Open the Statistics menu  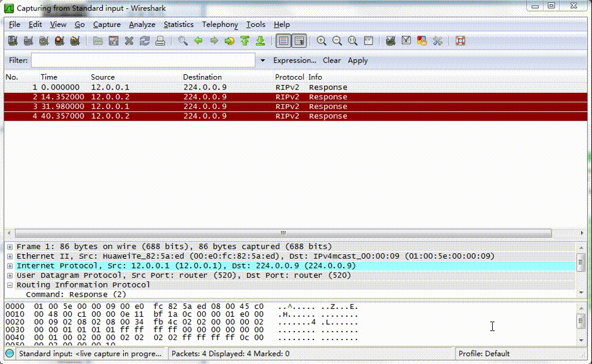point(178,25)
